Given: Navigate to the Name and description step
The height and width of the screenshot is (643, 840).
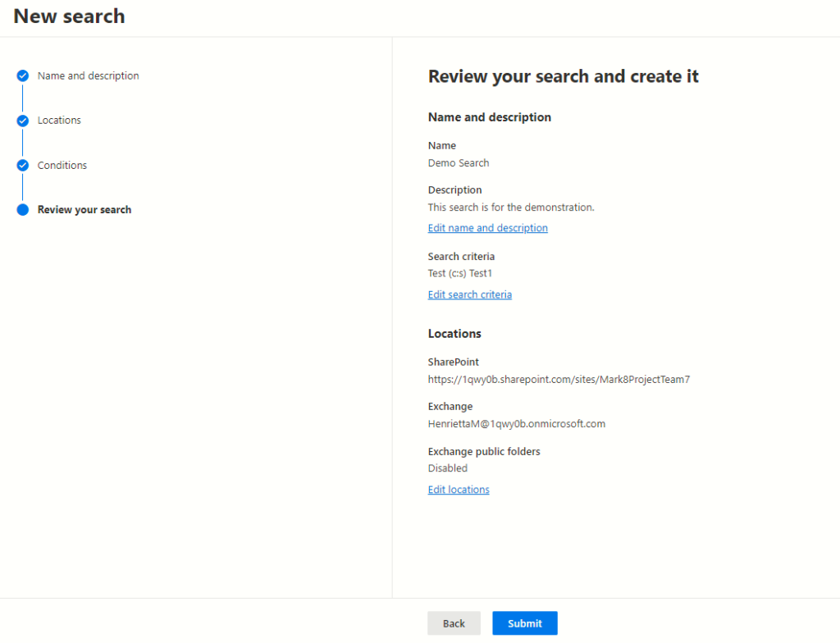Looking at the screenshot, I should coord(88,75).
